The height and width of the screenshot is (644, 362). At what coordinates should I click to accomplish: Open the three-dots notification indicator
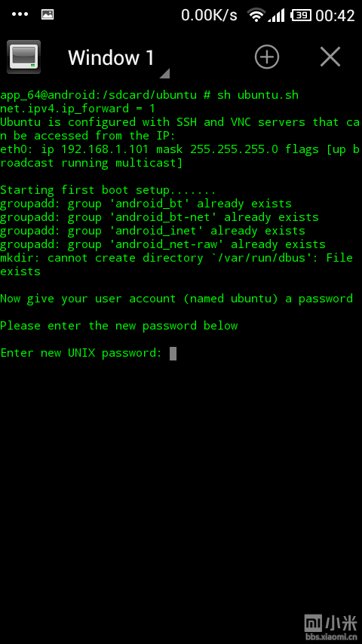(20, 14)
